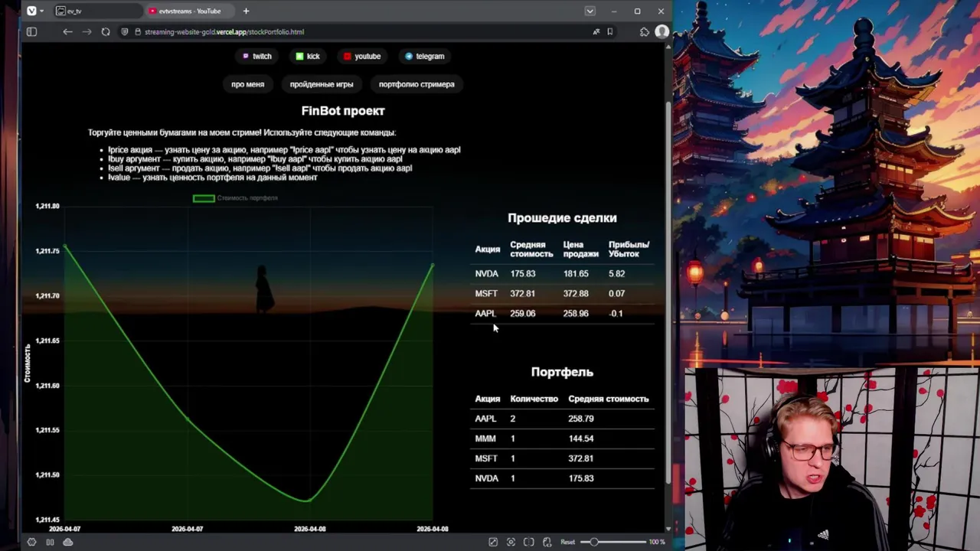This screenshot has width=980, height=551.
Task: Toggle the side panel icon
Action: click(x=31, y=31)
